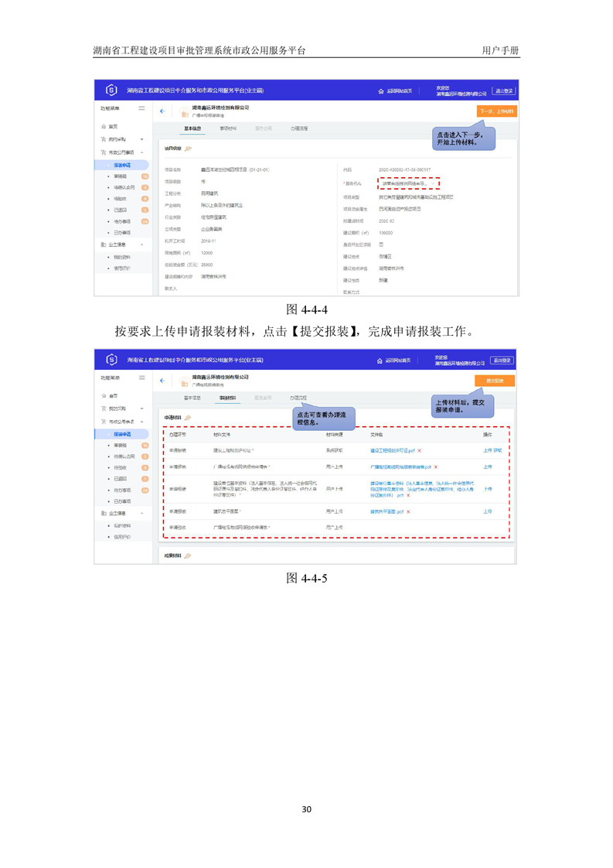Click 退出登录 button in Figure 4-4-5 header
This screenshot has height=868, width=613.
[x=502, y=361]
